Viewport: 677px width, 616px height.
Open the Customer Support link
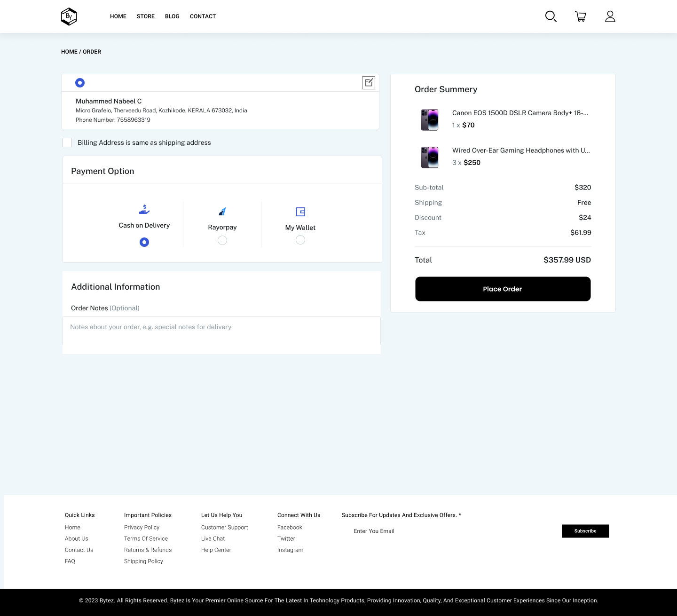[x=224, y=528]
